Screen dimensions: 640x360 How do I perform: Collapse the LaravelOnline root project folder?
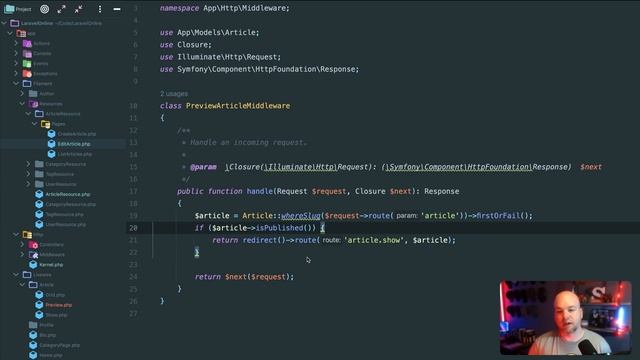pos(4,23)
